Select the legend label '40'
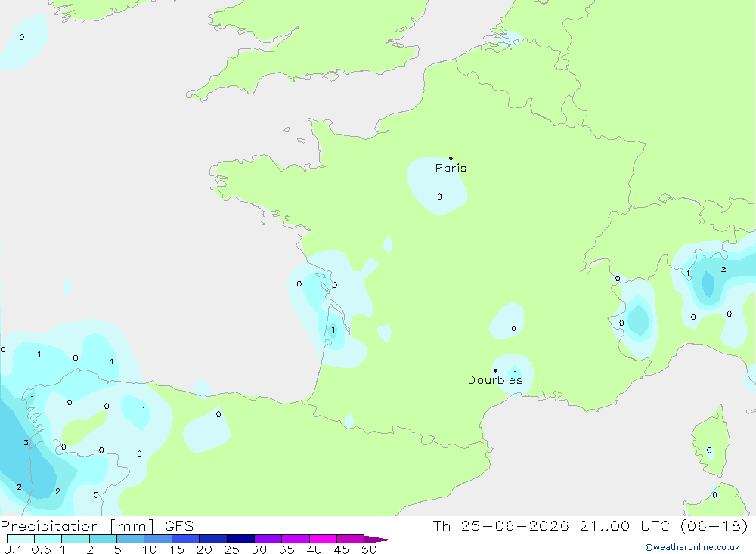The height and width of the screenshot is (554, 756). pyautogui.click(x=314, y=549)
